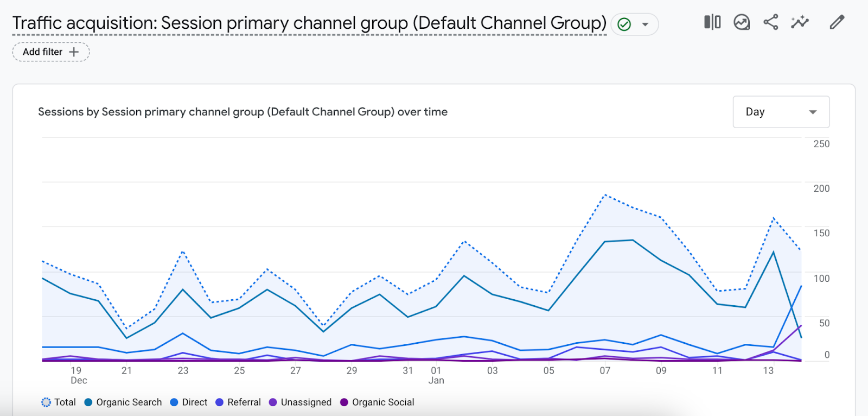Toggle the Referral legend entry
868x416 pixels.
coord(238,402)
